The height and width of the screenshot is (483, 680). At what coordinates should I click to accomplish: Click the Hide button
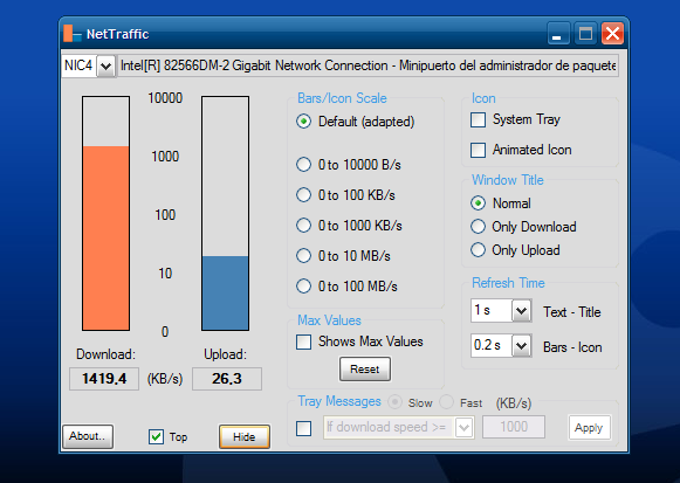pyautogui.click(x=244, y=437)
